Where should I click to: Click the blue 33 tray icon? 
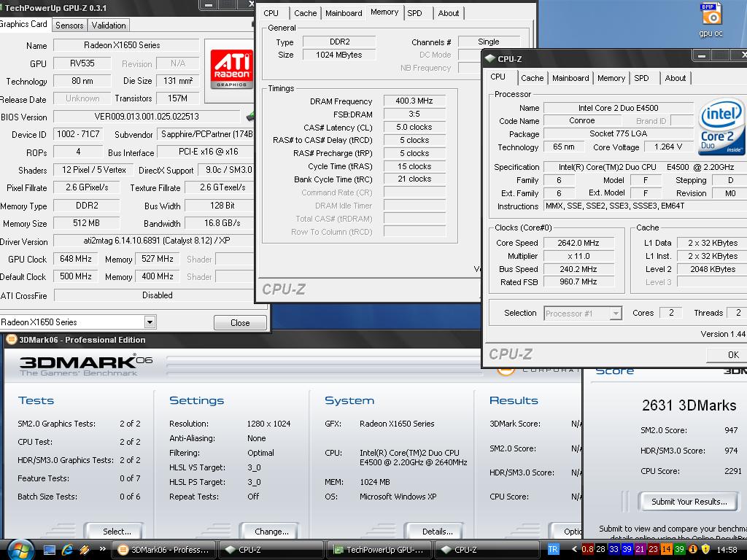pos(614,550)
